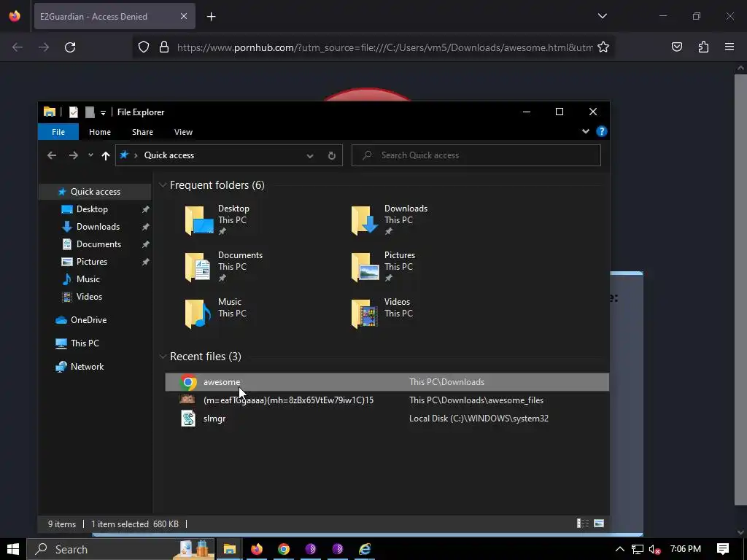Click Firefox tracking protection shield icon

144,47
